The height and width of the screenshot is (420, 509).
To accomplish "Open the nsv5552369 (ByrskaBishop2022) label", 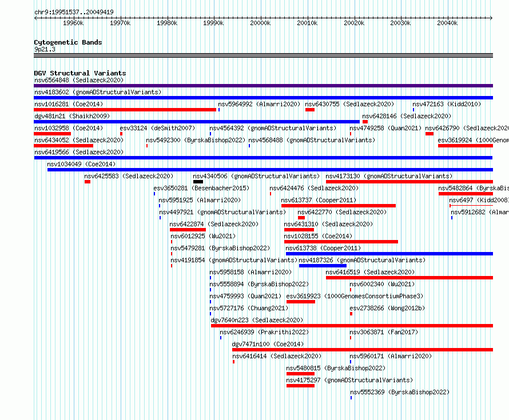I will (400, 392).
